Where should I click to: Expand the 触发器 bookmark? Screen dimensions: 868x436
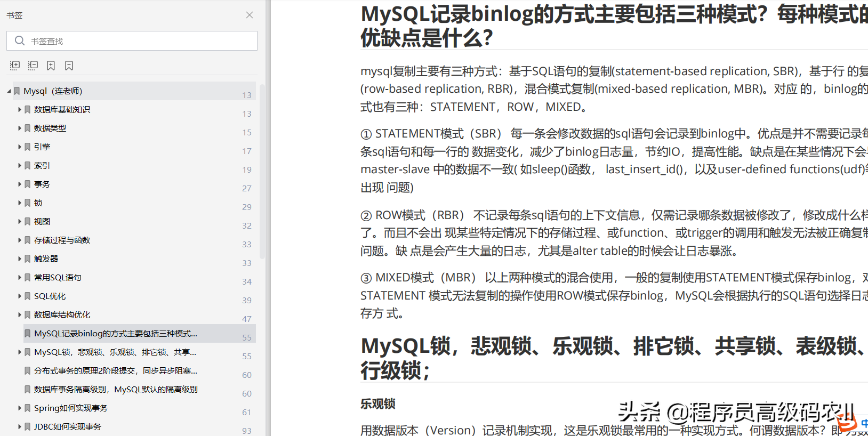click(x=20, y=259)
